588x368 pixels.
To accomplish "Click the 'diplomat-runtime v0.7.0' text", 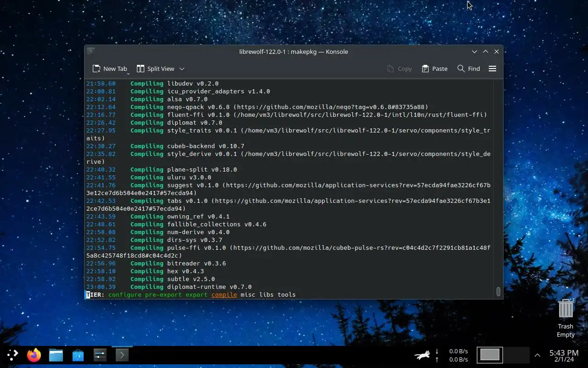I will click(209, 287).
